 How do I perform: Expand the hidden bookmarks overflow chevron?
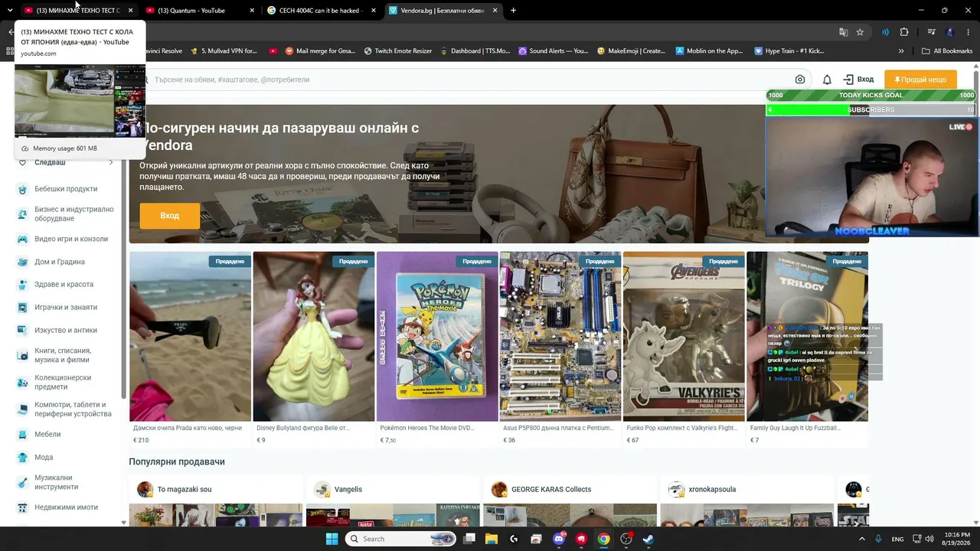pyautogui.click(x=901, y=51)
